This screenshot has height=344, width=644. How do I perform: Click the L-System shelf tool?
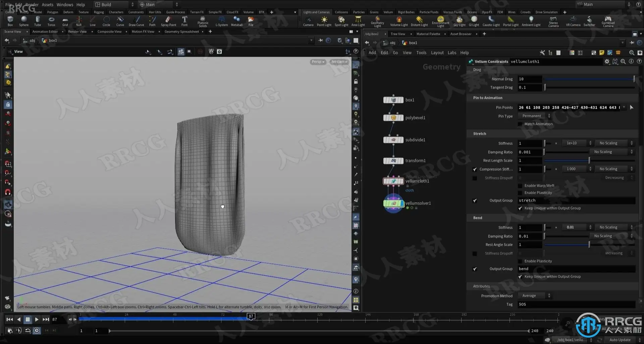click(x=221, y=21)
